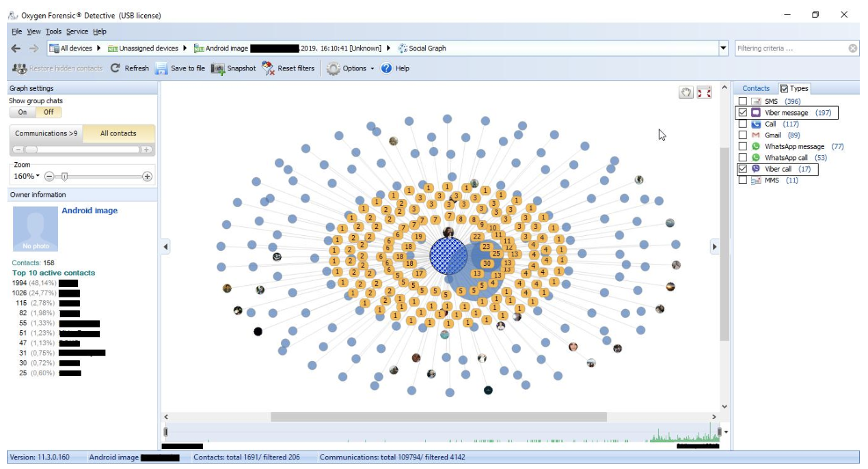Switch to the Types tab
868x469 pixels.
tap(794, 88)
